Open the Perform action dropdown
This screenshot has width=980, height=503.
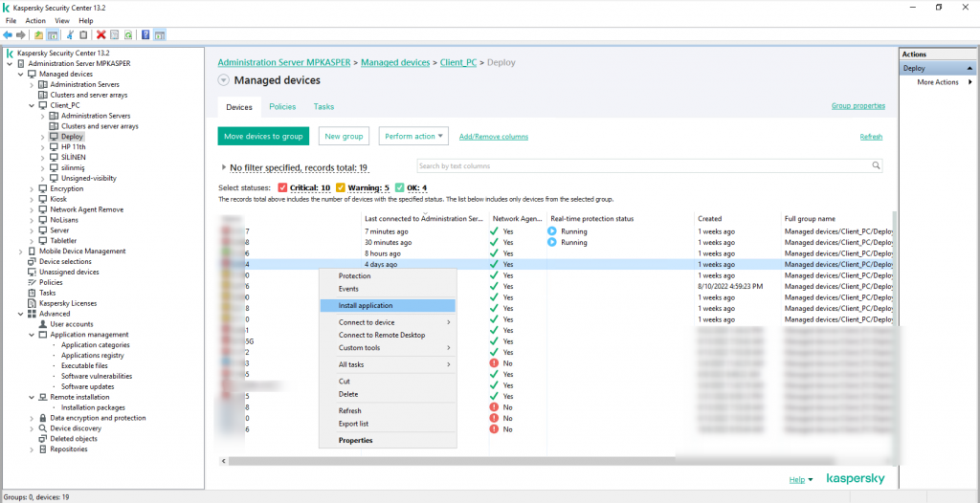pos(413,137)
